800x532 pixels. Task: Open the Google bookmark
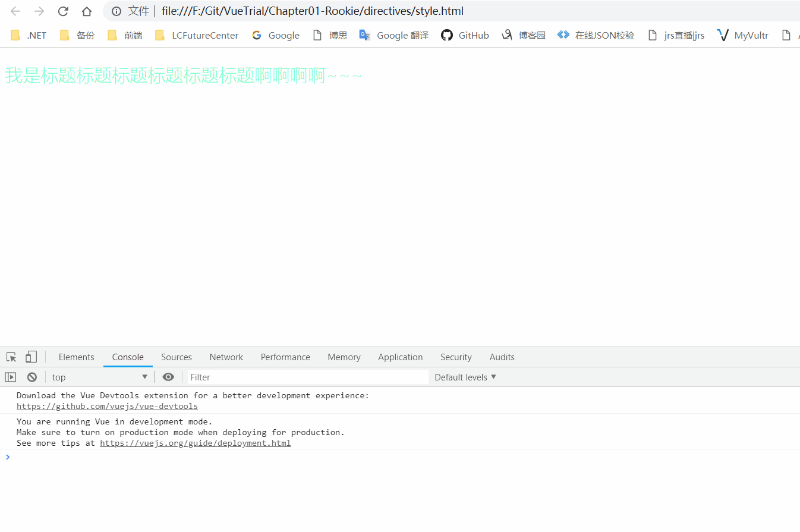click(x=275, y=35)
